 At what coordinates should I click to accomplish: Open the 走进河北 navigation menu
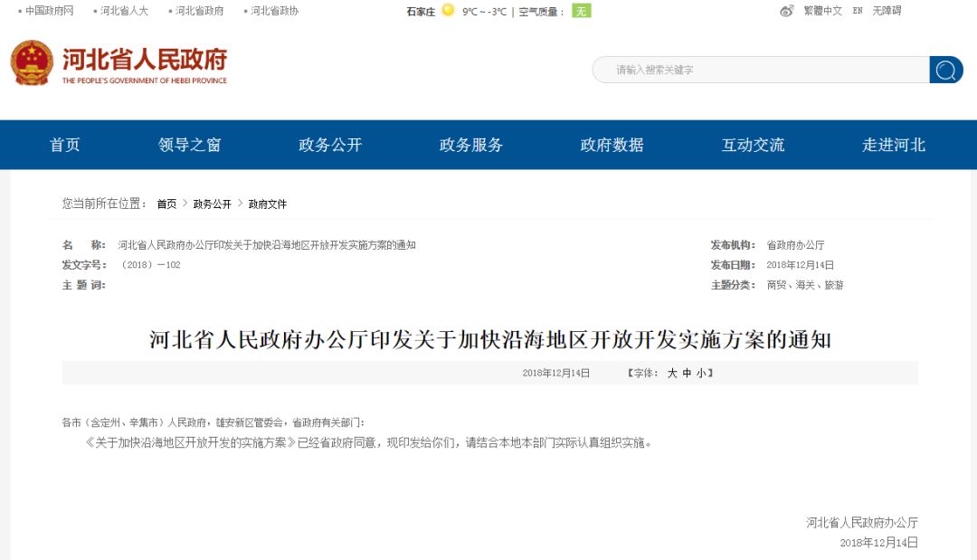(893, 145)
